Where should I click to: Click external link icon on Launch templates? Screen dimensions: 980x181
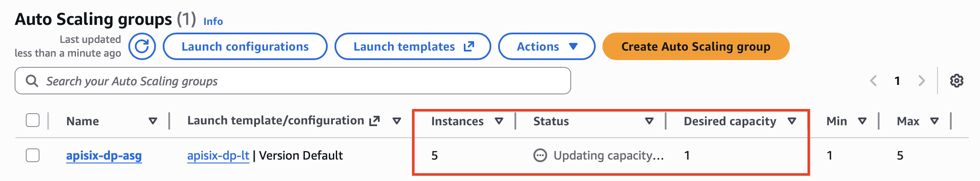pos(469,46)
